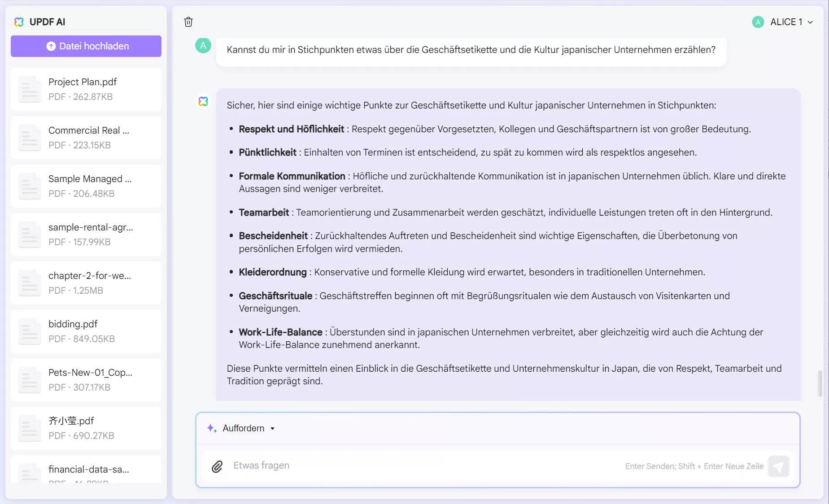Click the AI assistant icon beside the answer
829x504 pixels.
coord(203,101)
